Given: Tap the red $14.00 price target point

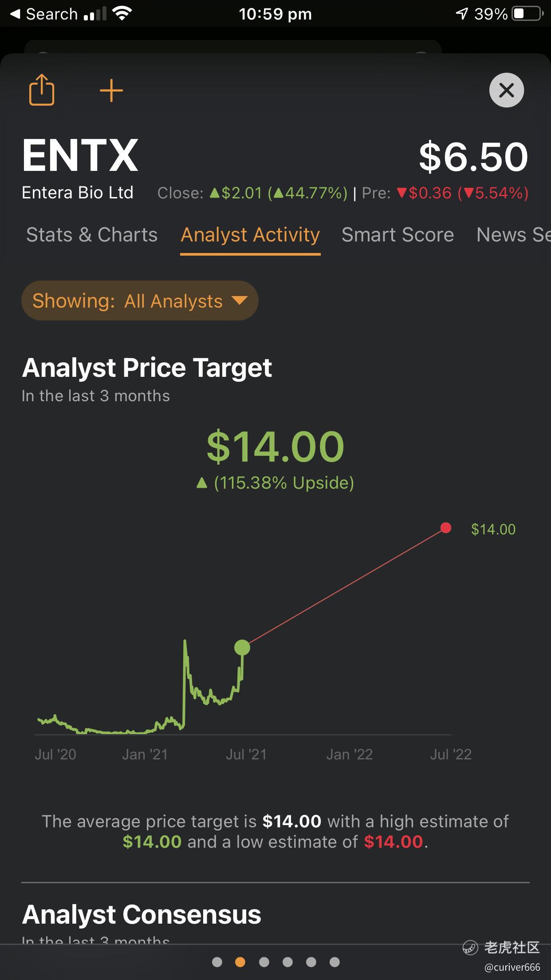Looking at the screenshot, I should click(446, 528).
